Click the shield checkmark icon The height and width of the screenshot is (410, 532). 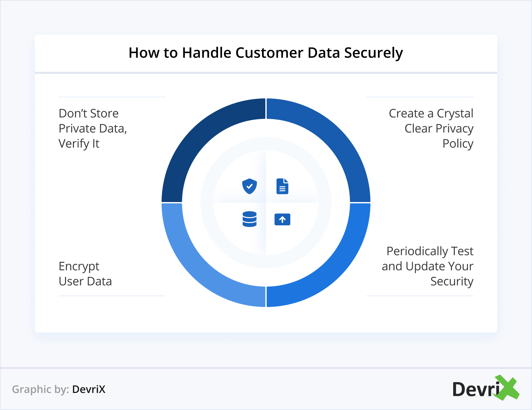pyautogui.click(x=250, y=186)
